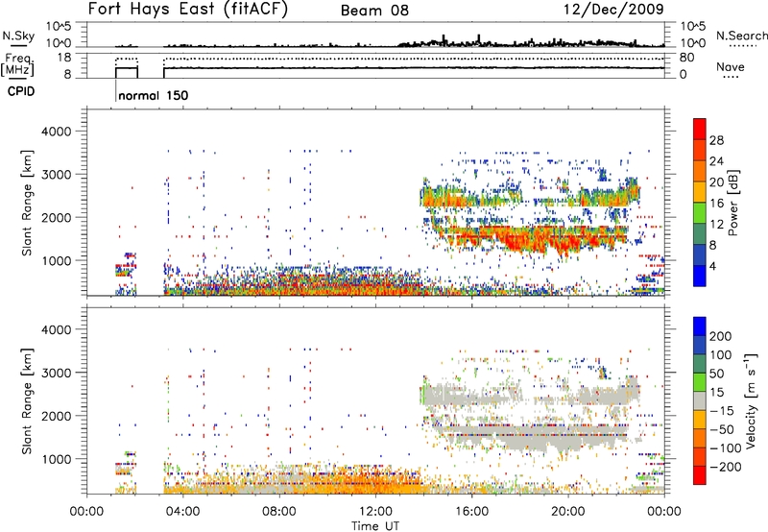Click the '80' Nave axis value
The image size is (768, 532).
pos(687,58)
